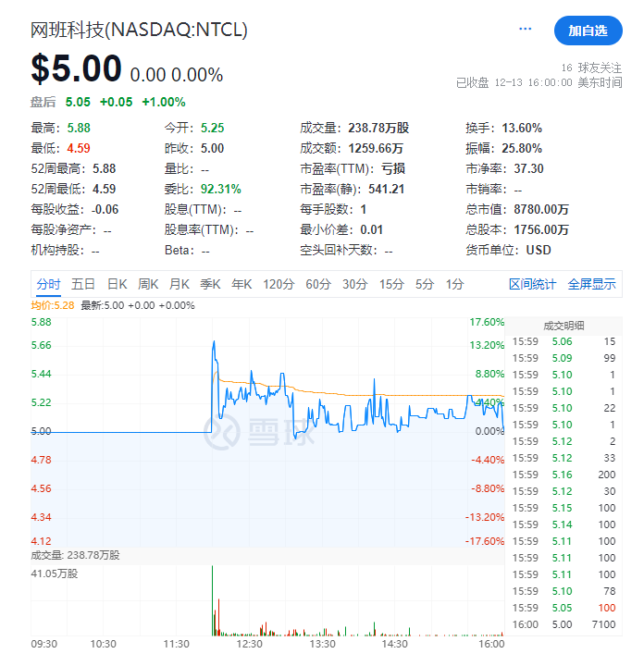Viewport: 644px width, 666px height.
Task: Click the 委比 value 92.31%
Action: [220, 189]
